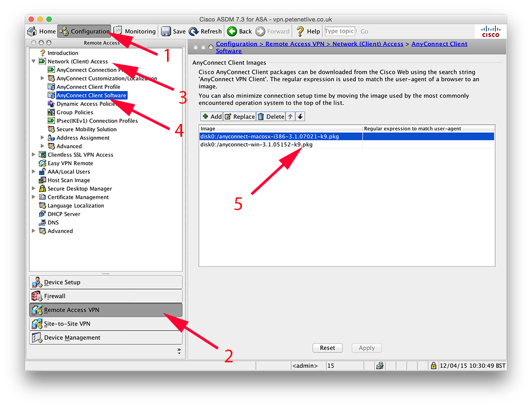Select Introduction in the tree
Screen dimensions: 532x407
(63, 53)
